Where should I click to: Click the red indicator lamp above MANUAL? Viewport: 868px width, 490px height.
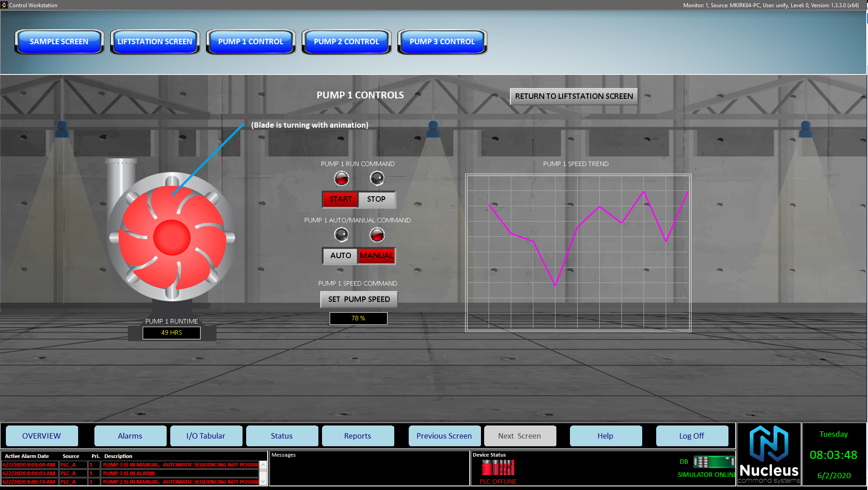pyautogui.click(x=377, y=235)
